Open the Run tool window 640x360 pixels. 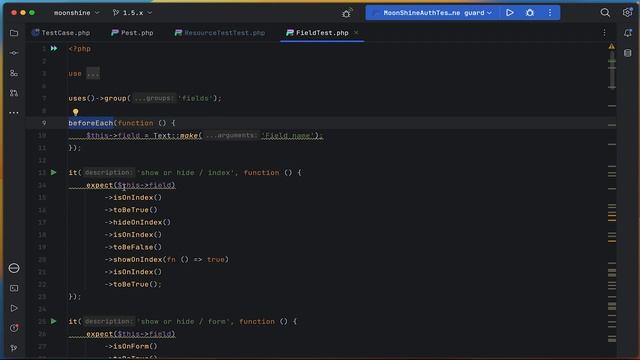click(x=14, y=308)
